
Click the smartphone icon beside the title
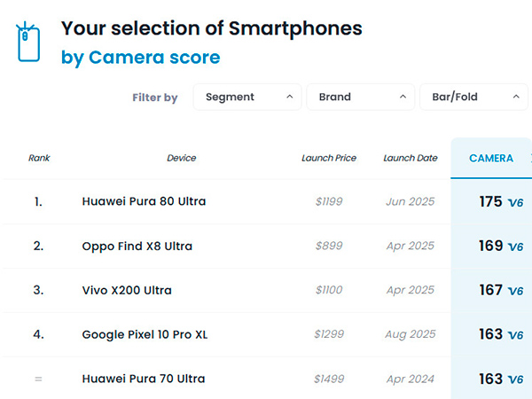point(29,42)
